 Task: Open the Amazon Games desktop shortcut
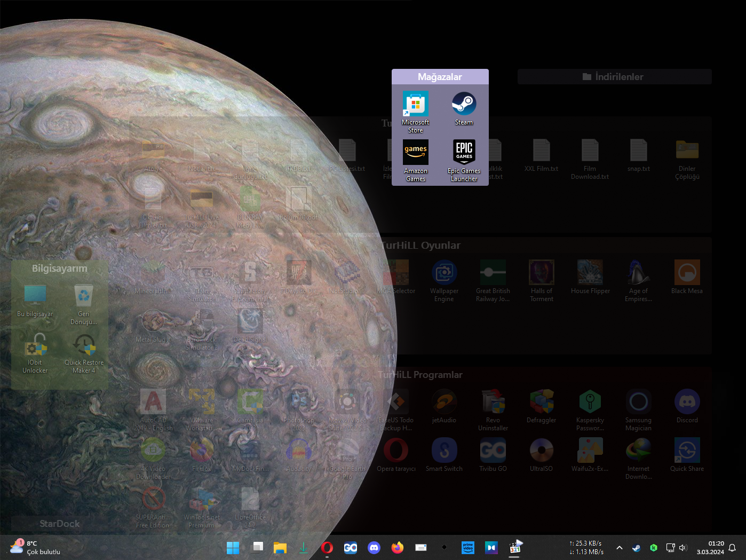tap(415, 161)
